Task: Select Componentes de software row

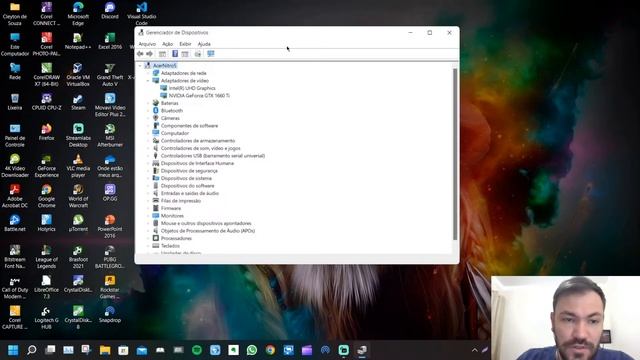Action: coord(189,126)
